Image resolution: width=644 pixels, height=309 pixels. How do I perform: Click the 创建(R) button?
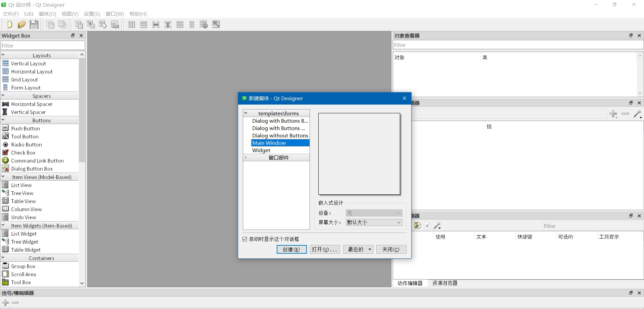click(x=291, y=249)
